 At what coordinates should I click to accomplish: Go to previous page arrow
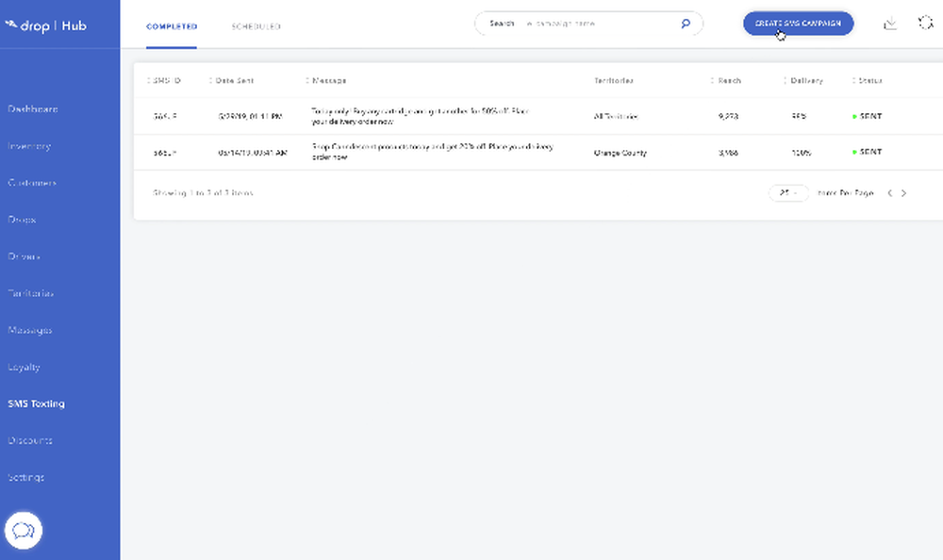click(889, 193)
